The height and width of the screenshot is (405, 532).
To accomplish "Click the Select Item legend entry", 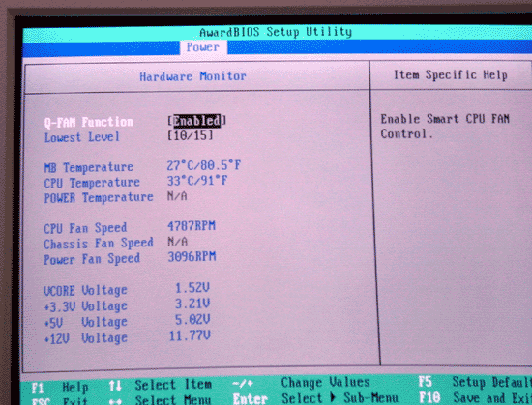I will [x=173, y=385].
